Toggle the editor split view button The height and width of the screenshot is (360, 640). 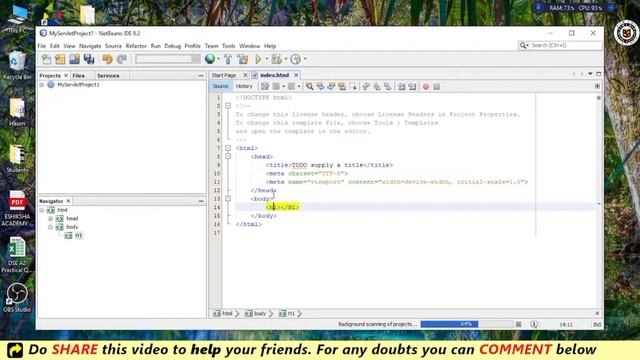pyautogui.click(x=597, y=86)
